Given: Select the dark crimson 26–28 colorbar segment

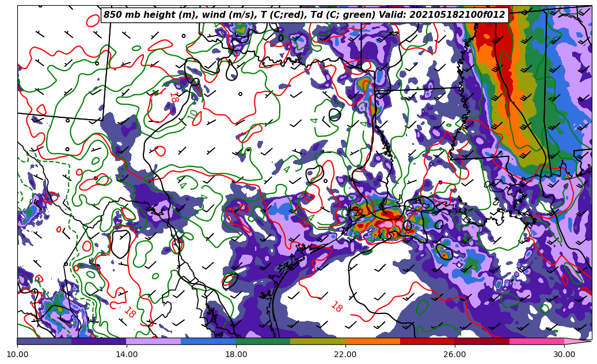Looking at the screenshot, I should (482, 341).
